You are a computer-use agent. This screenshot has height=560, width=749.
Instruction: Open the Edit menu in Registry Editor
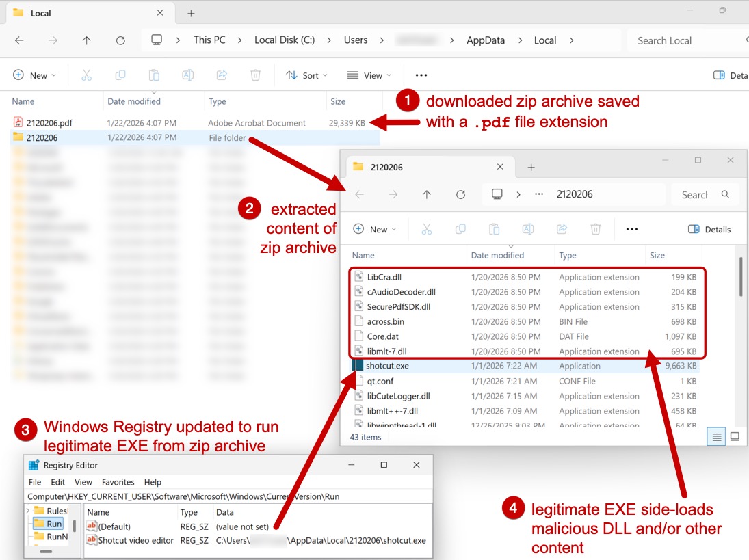[58, 482]
